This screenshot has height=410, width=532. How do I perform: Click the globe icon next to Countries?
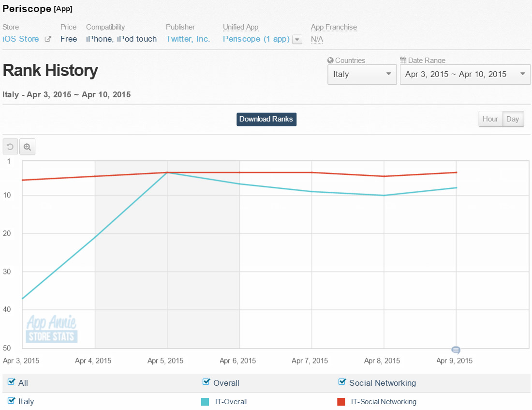pos(331,61)
